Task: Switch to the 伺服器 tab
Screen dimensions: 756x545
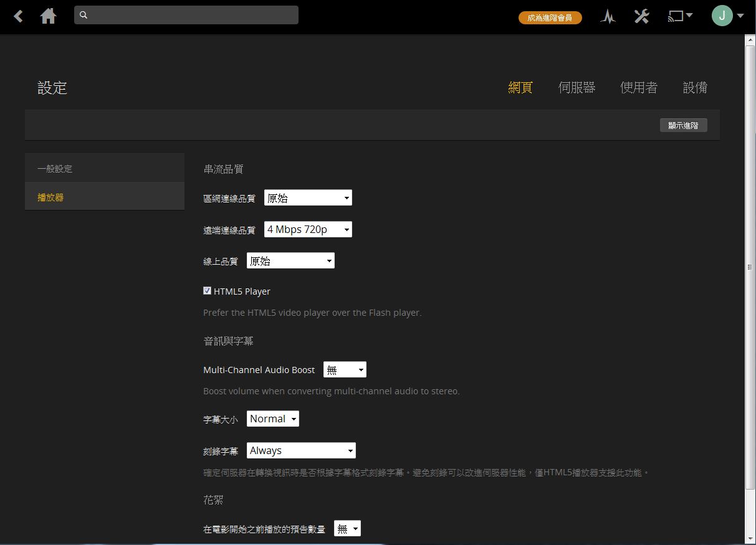Action: 577,88
